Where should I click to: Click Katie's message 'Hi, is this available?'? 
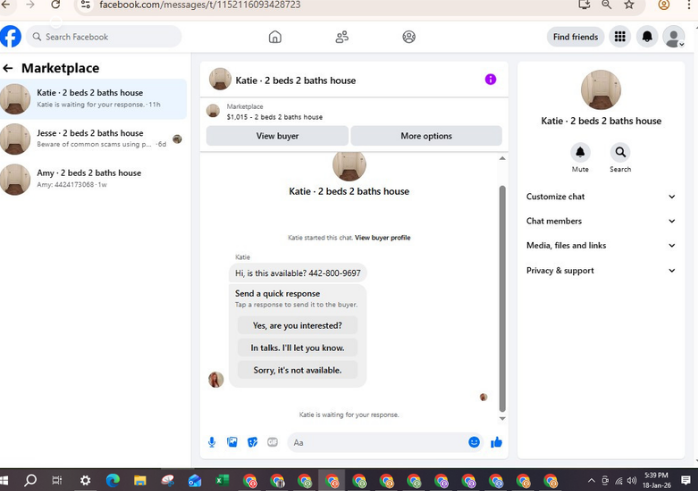pos(298,273)
